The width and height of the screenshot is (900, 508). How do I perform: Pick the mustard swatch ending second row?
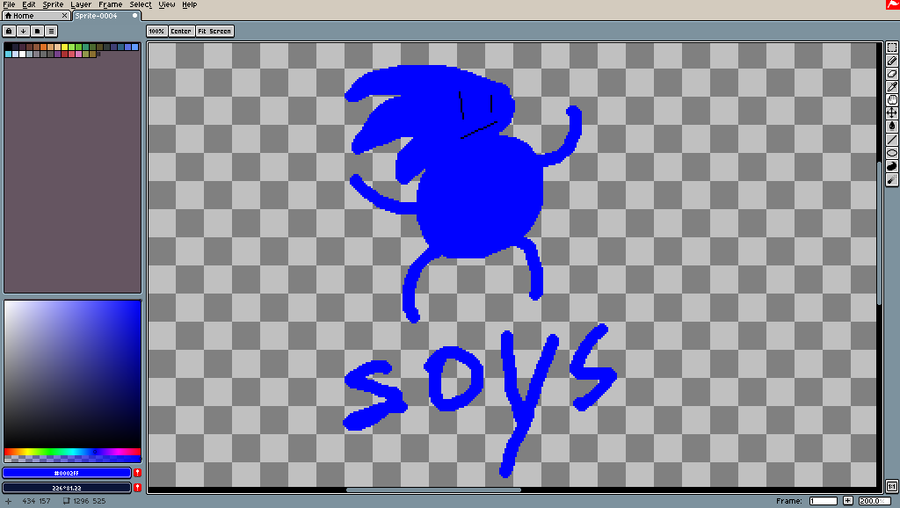[93, 54]
